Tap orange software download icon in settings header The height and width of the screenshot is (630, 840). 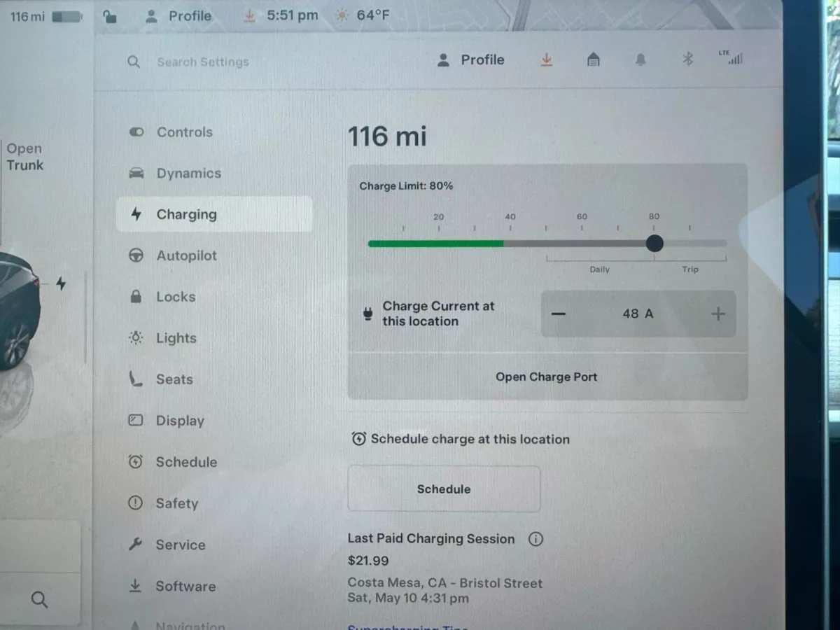547,60
